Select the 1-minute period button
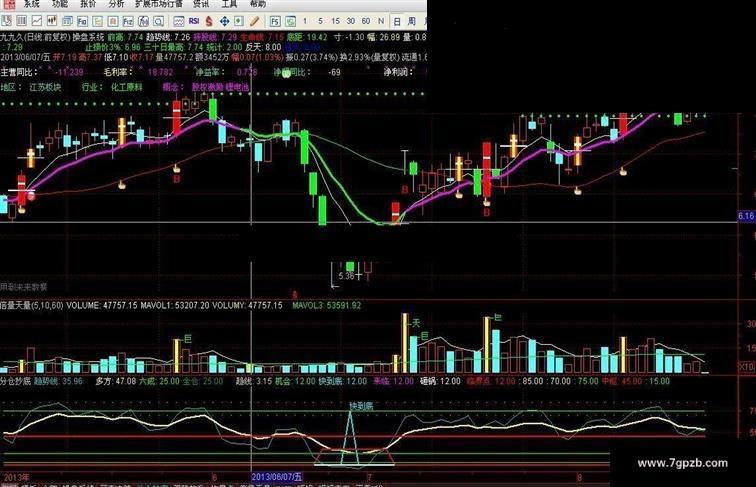 pos(305,21)
